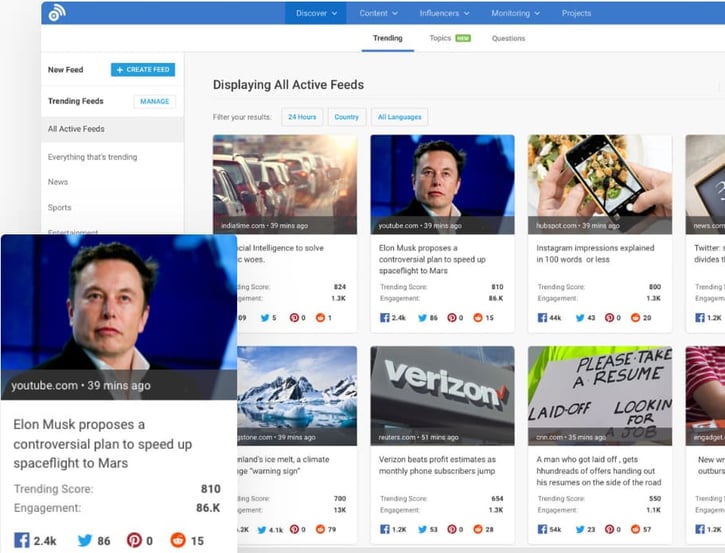Open the Country filter
Image resolution: width=725 pixels, height=553 pixels.
pos(346,117)
